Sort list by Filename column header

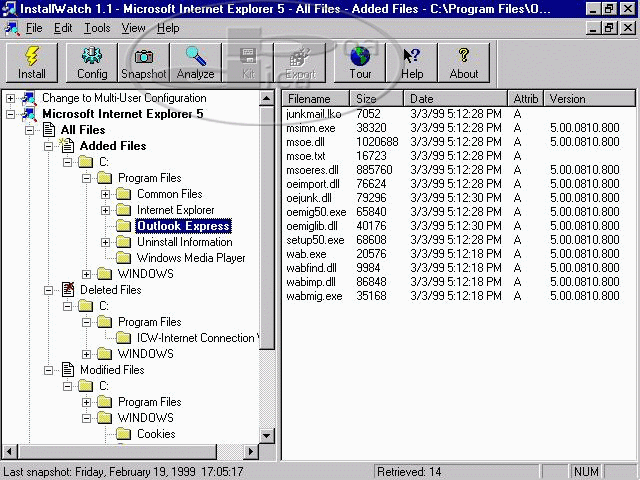(x=317, y=99)
